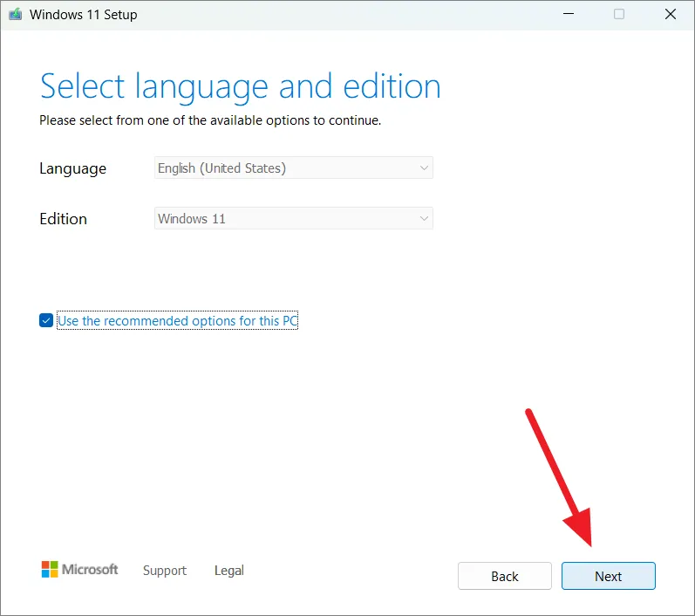695x616 pixels.
Task: Click the Windows 11 Setup title bar icon
Action: click(x=16, y=14)
